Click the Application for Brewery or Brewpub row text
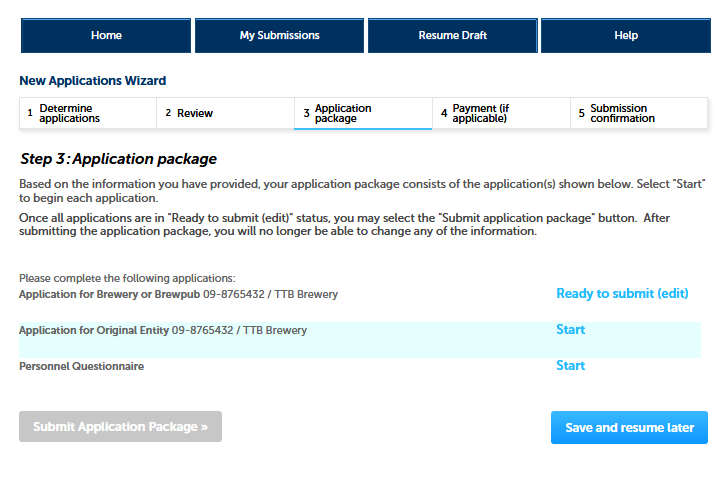Screen dimensions: 728x477 (178, 295)
